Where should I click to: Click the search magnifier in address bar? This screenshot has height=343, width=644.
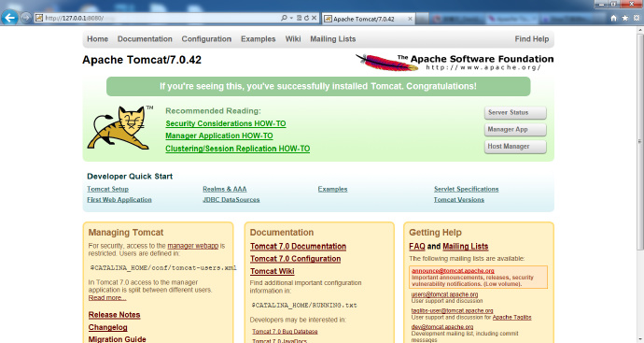tap(284, 18)
